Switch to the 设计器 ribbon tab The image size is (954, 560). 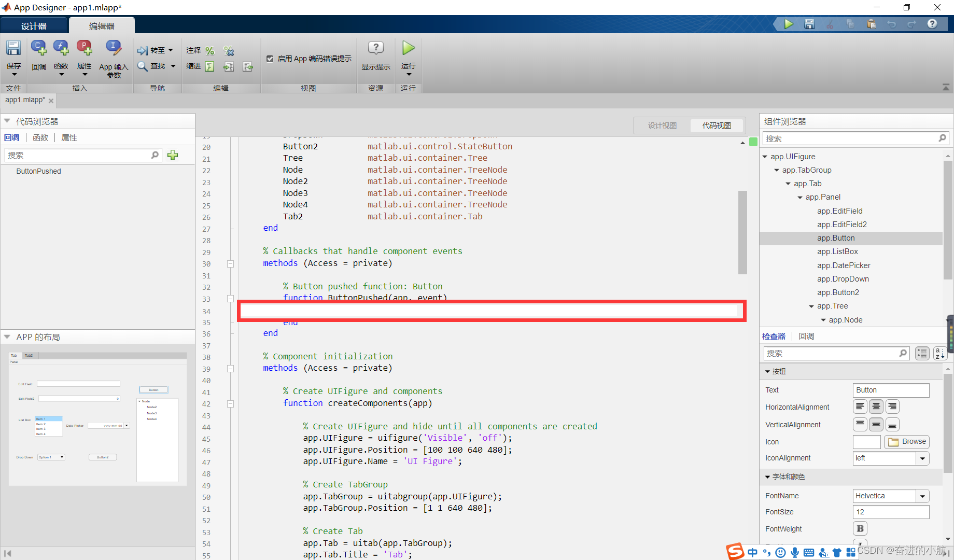point(34,26)
